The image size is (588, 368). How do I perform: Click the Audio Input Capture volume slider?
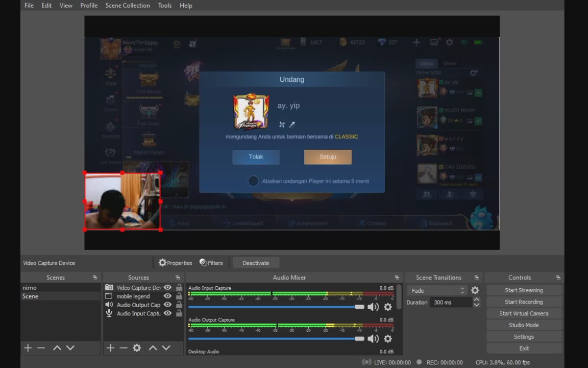tap(276, 307)
